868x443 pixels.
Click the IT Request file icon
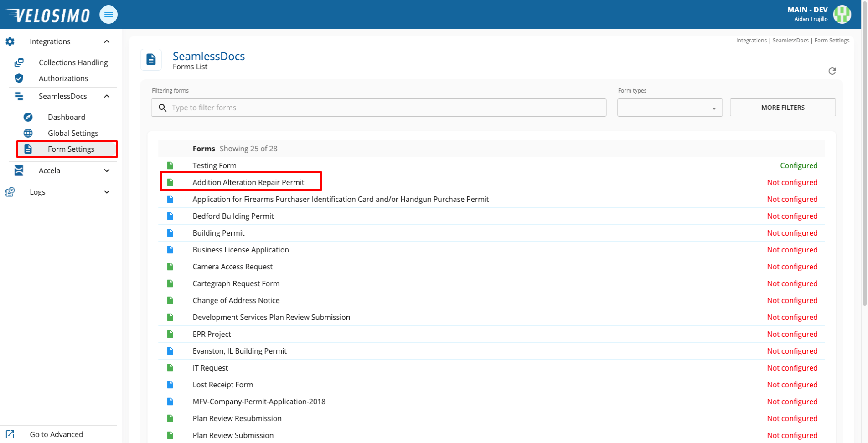coord(170,368)
